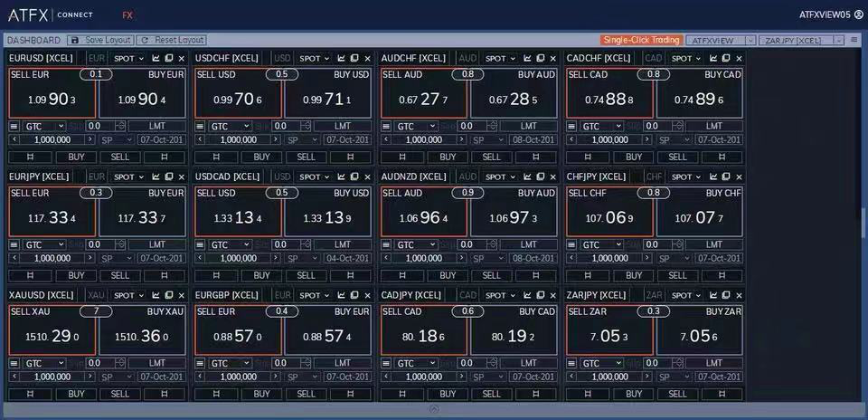
Task: Increase amount arrow in EURUSD panel
Action: tap(90, 140)
